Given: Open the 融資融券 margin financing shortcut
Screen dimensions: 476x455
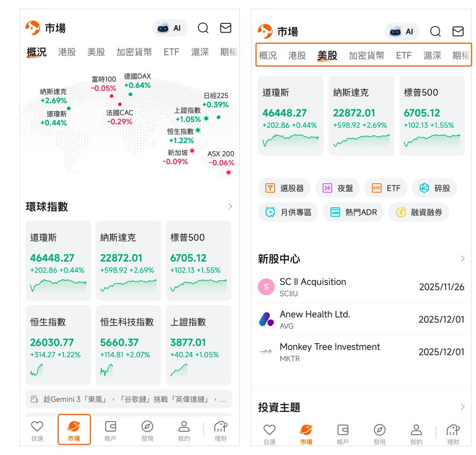Looking at the screenshot, I should tap(418, 212).
